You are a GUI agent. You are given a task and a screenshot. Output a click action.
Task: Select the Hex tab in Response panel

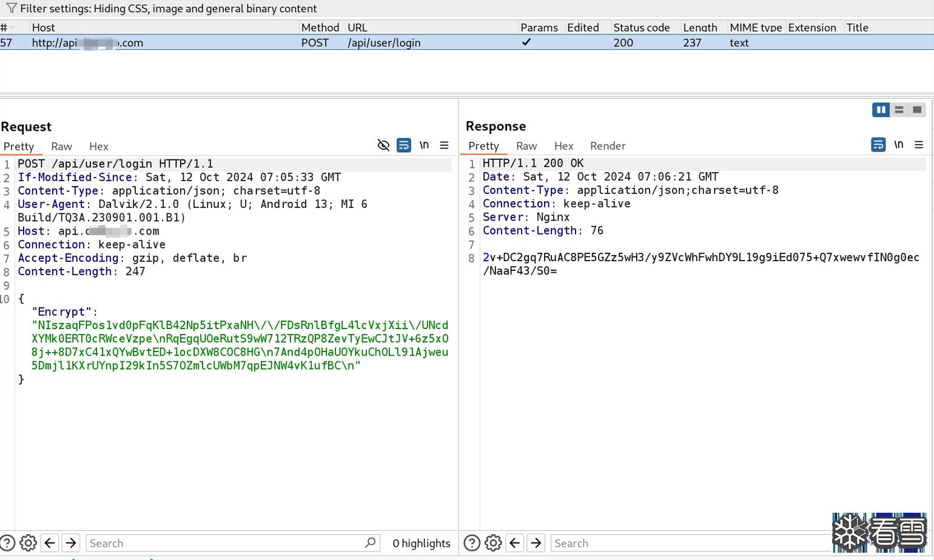click(563, 146)
